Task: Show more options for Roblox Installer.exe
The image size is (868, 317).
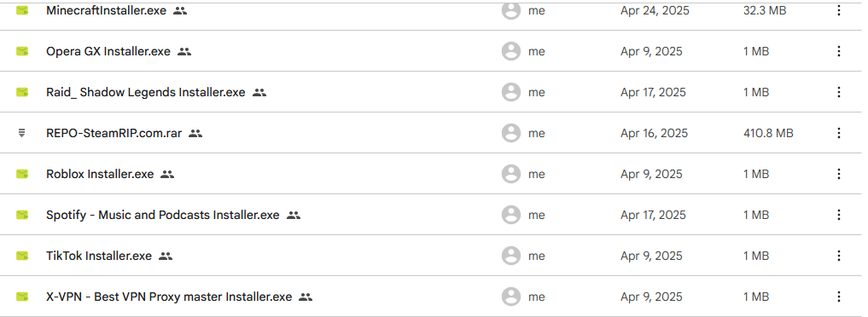Action: 839,174
